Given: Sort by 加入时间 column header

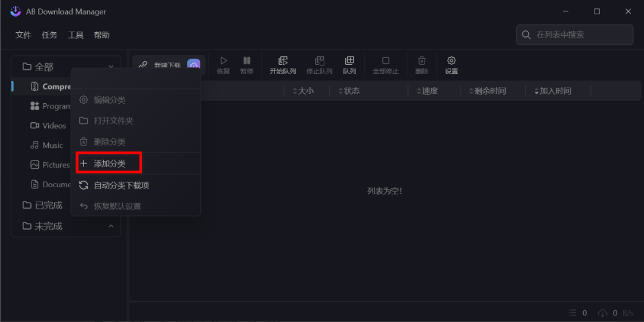Looking at the screenshot, I should (552, 91).
